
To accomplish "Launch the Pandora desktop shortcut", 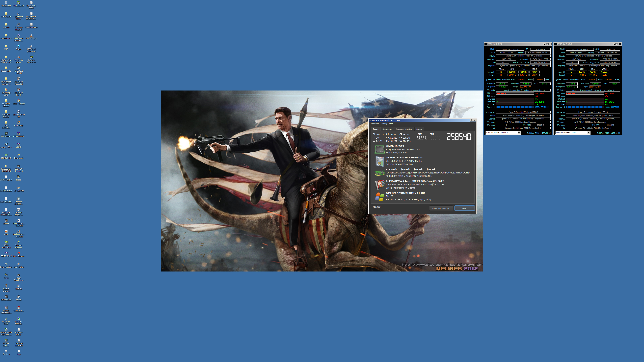I will point(6,352).
